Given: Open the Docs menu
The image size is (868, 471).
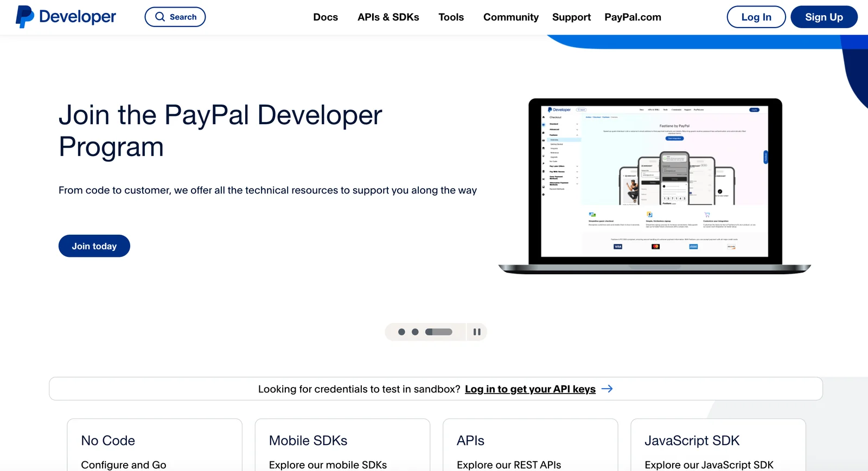Looking at the screenshot, I should coord(325,17).
